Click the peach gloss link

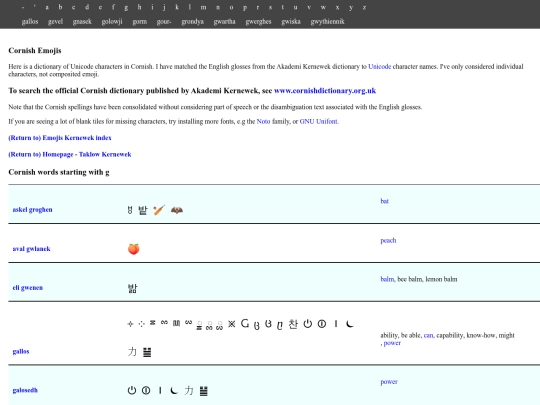(x=388, y=240)
